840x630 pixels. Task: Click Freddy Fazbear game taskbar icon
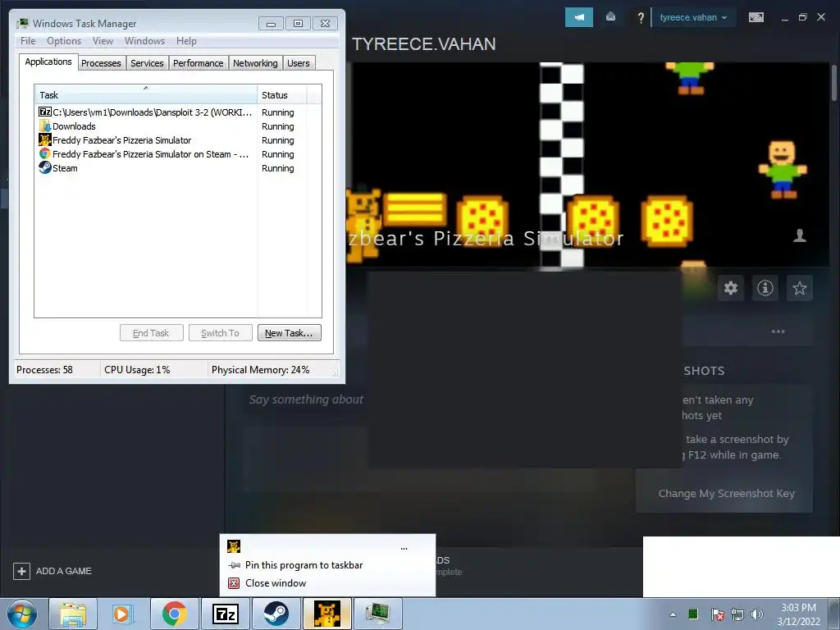326,614
